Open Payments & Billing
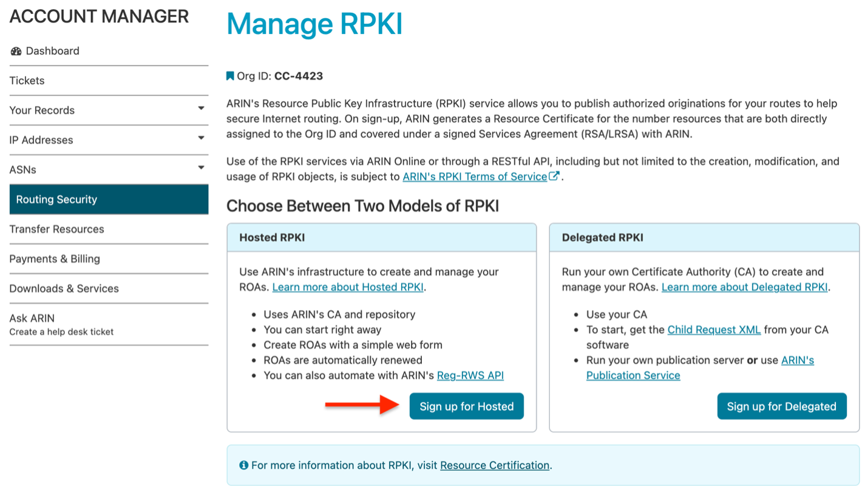This screenshot has height=498, width=868. (109, 259)
